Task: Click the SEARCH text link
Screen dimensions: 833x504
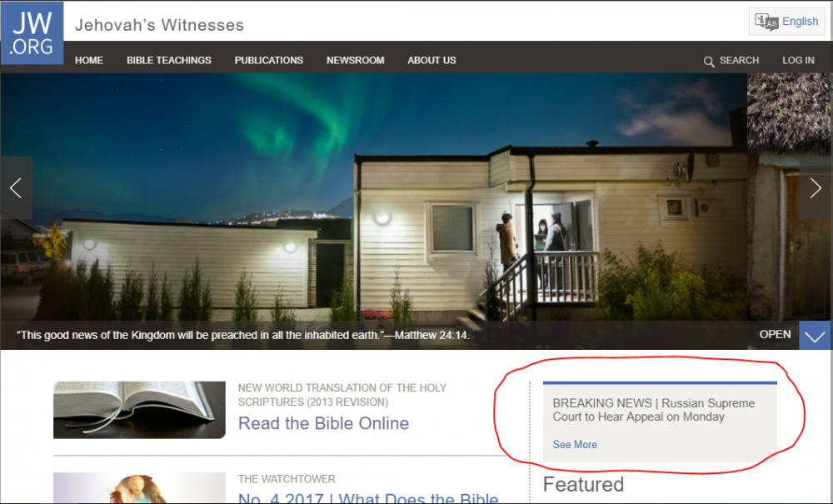Action: point(739,61)
